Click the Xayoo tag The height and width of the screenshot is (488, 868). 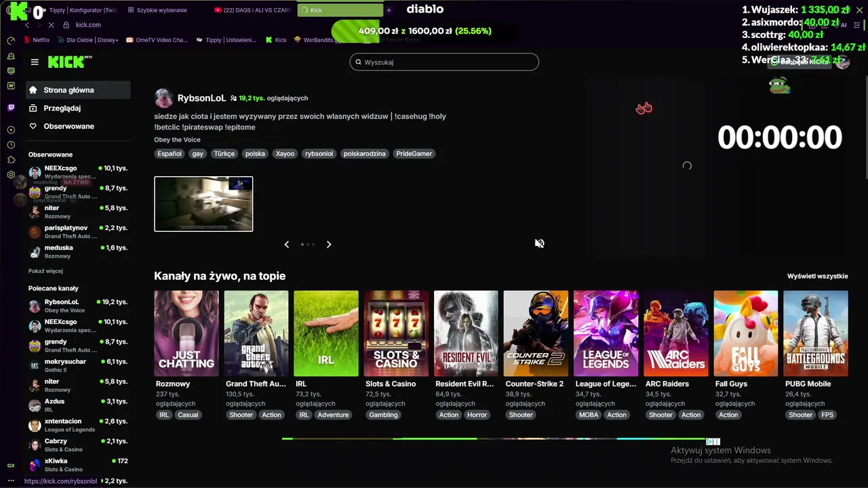pos(285,154)
